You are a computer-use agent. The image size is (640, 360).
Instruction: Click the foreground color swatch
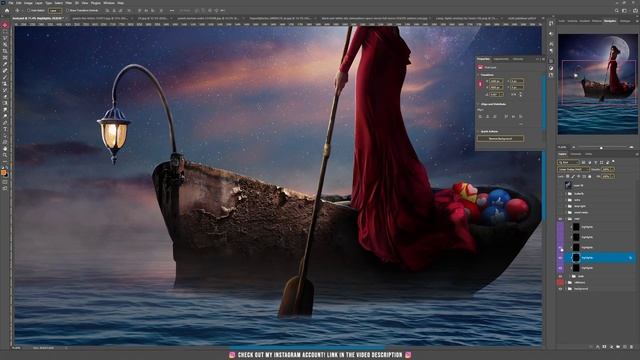(x=4, y=173)
